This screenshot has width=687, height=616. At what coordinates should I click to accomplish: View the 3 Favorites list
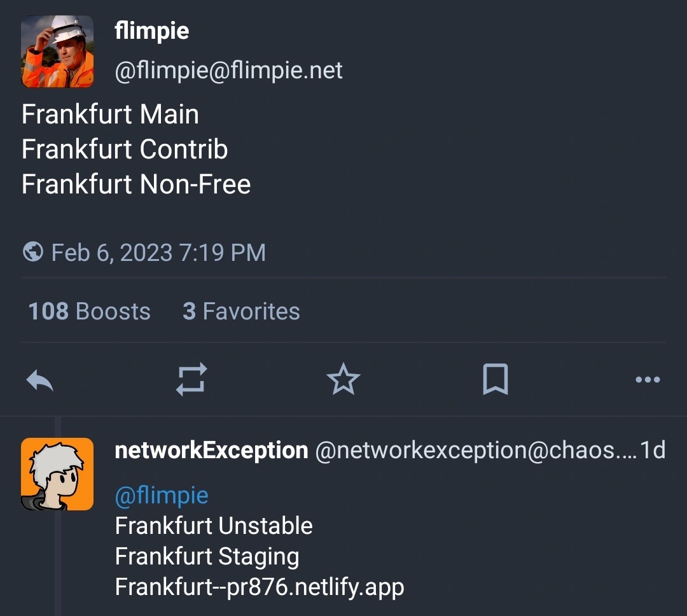tap(241, 311)
